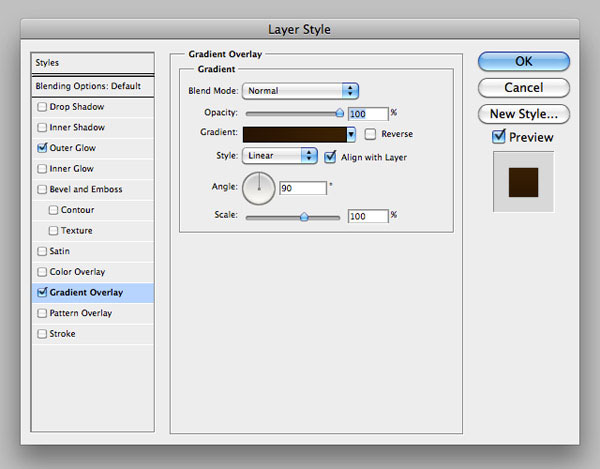Click the brown style preview thumbnail

(x=523, y=181)
